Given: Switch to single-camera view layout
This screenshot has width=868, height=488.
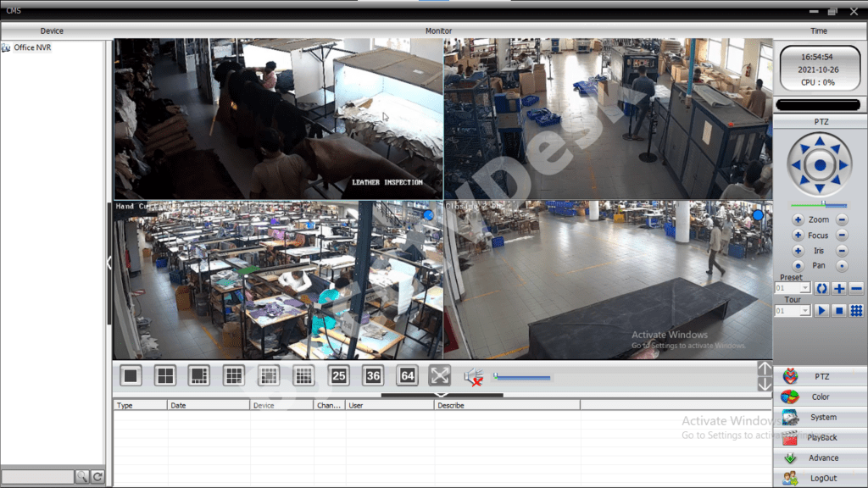Looking at the screenshot, I should [x=131, y=375].
